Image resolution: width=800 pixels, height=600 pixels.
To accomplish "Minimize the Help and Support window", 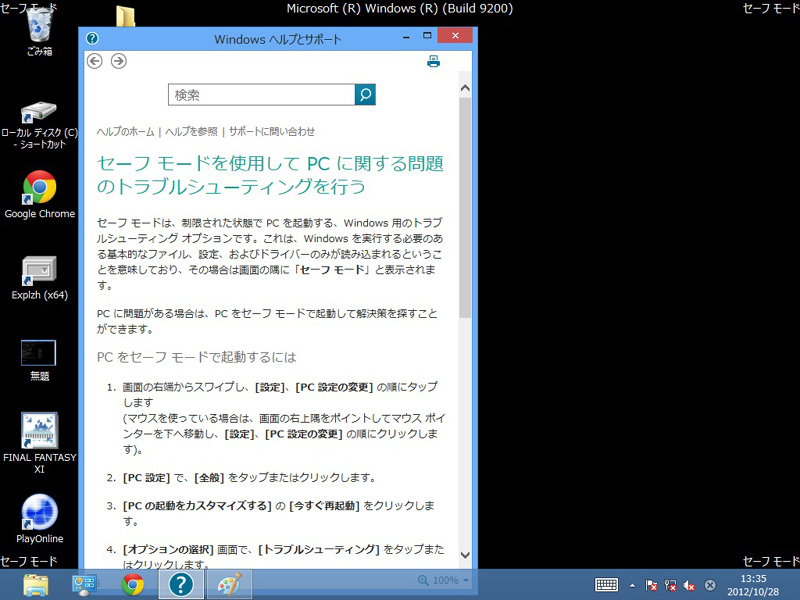I will tap(407, 37).
